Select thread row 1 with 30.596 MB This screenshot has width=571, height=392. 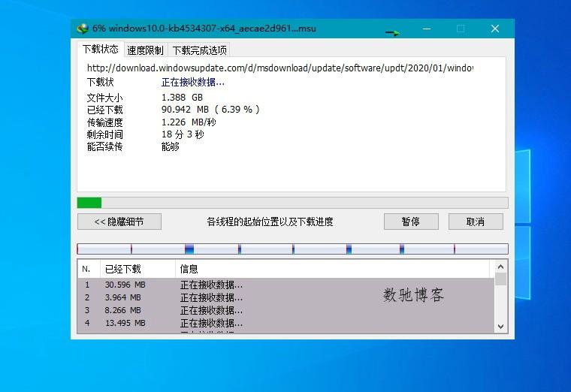pos(286,285)
